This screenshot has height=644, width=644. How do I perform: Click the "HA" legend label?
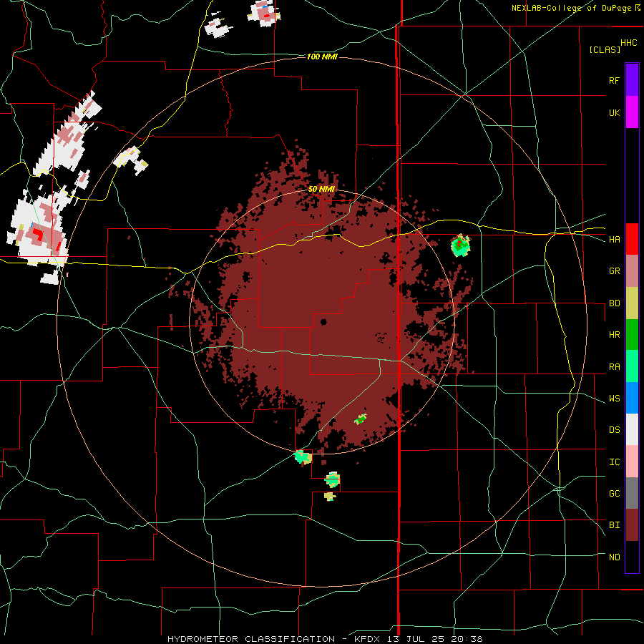[614, 240]
